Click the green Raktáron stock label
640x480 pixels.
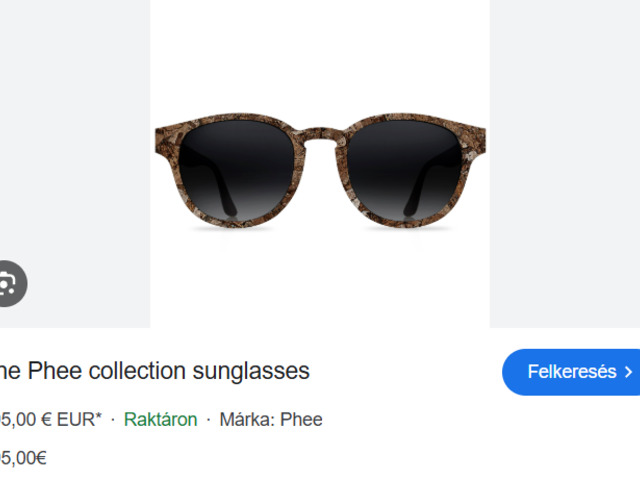point(160,420)
